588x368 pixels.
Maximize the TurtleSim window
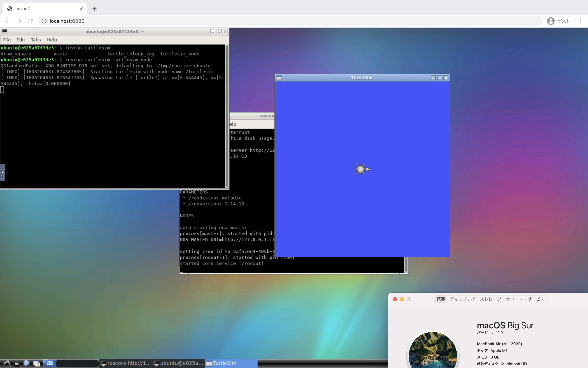click(440, 78)
